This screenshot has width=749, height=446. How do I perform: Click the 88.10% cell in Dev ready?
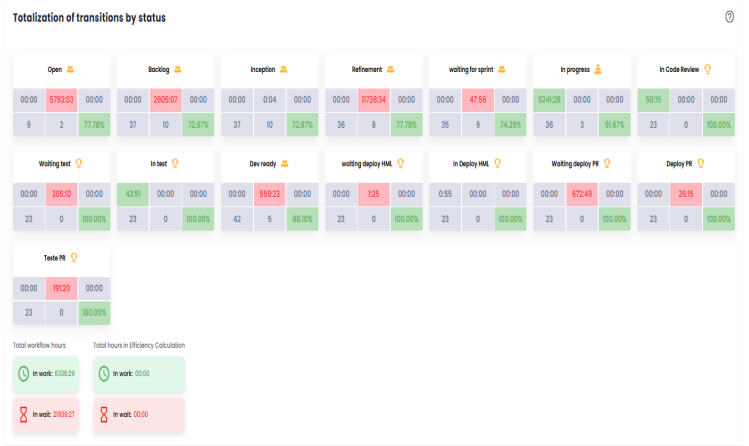tap(302, 217)
